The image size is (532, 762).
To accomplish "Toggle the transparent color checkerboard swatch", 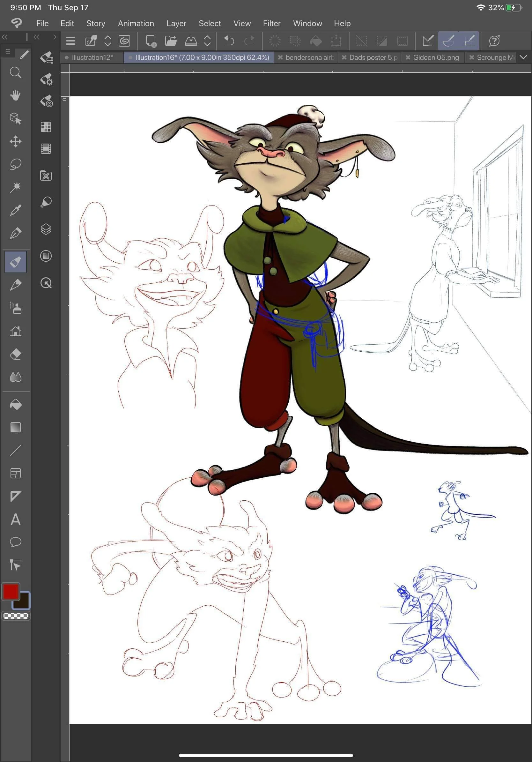I will click(16, 616).
